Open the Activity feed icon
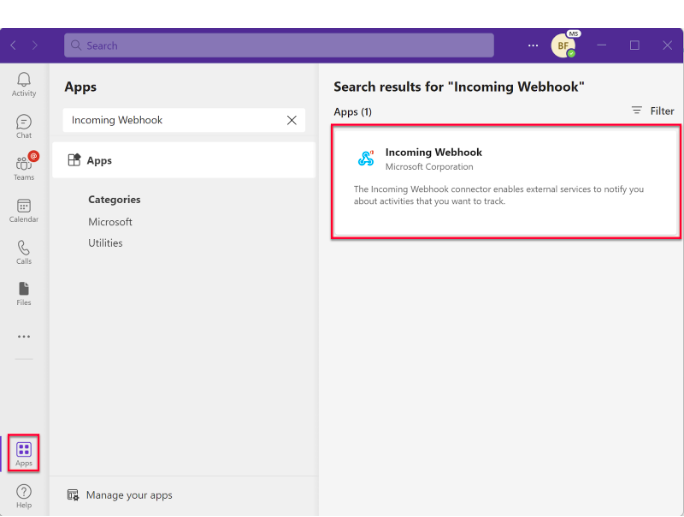 [x=24, y=84]
